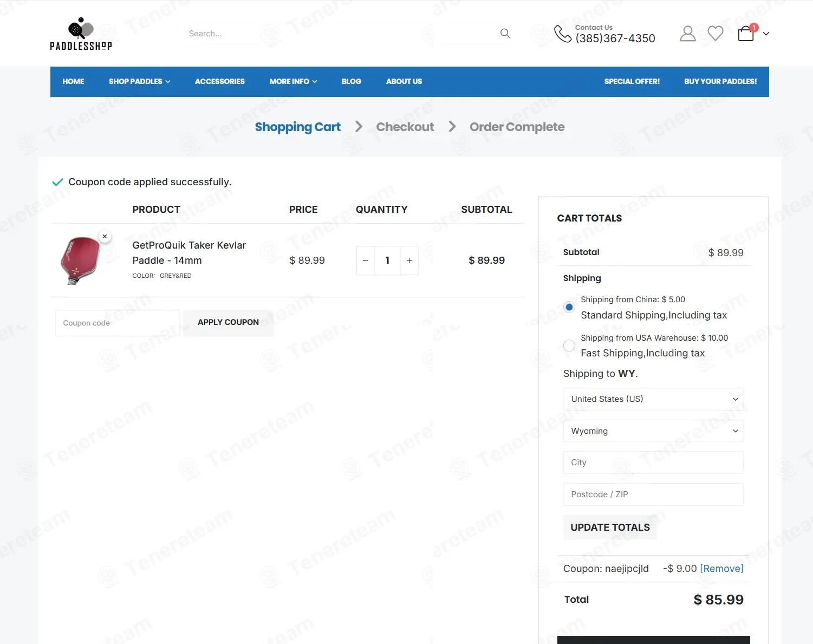This screenshot has height=644, width=813.
Task: Open the SPECIAL OFFER! menu link
Action: [x=632, y=82]
